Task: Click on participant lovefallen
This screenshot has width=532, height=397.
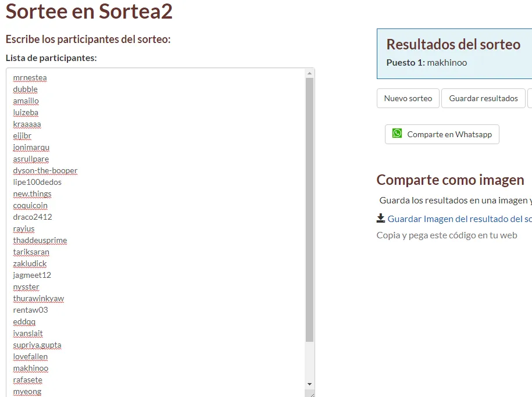Action: [31, 357]
